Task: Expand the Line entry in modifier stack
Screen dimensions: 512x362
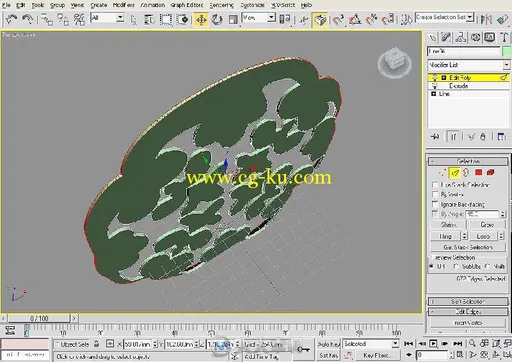Action: pyautogui.click(x=433, y=94)
